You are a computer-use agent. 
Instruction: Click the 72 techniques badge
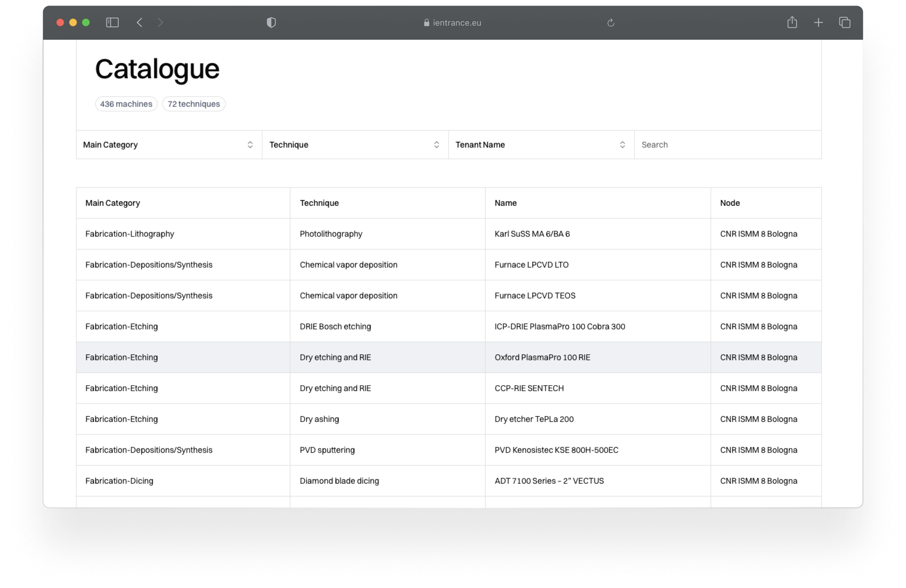(194, 104)
